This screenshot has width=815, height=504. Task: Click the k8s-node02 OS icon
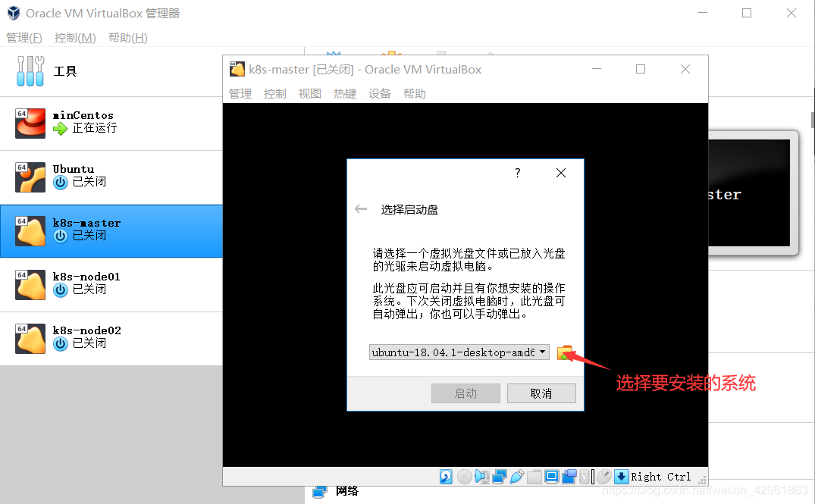point(30,339)
